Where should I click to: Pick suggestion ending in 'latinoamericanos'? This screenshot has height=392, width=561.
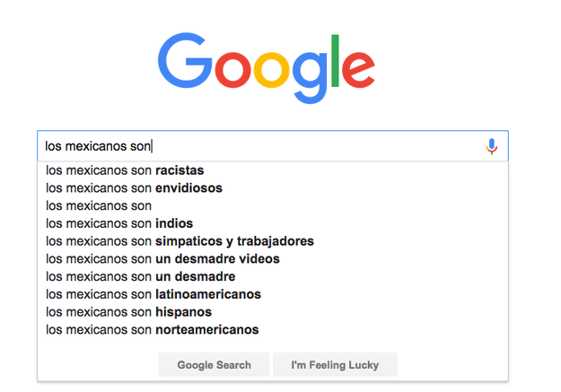point(273,294)
